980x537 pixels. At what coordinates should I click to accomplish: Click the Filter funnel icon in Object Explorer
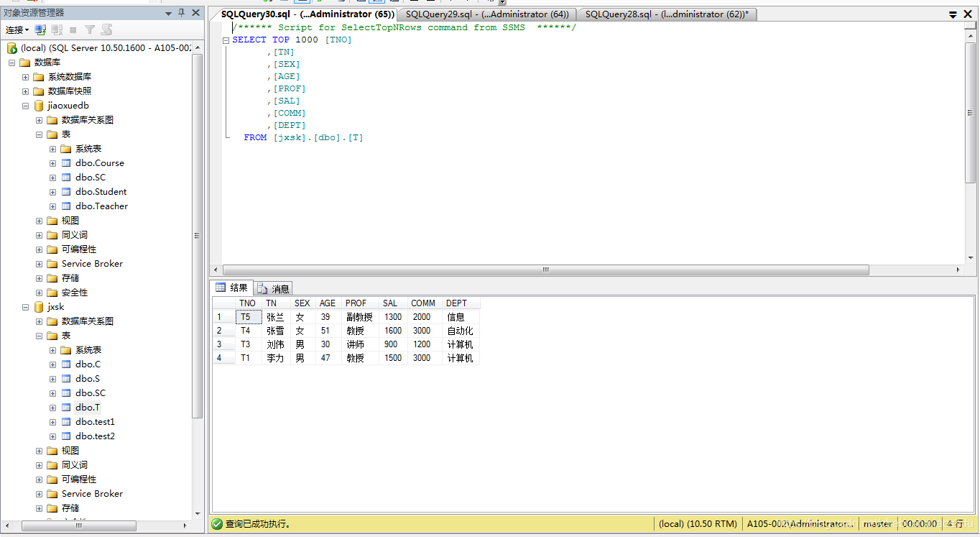pos(90,30)
